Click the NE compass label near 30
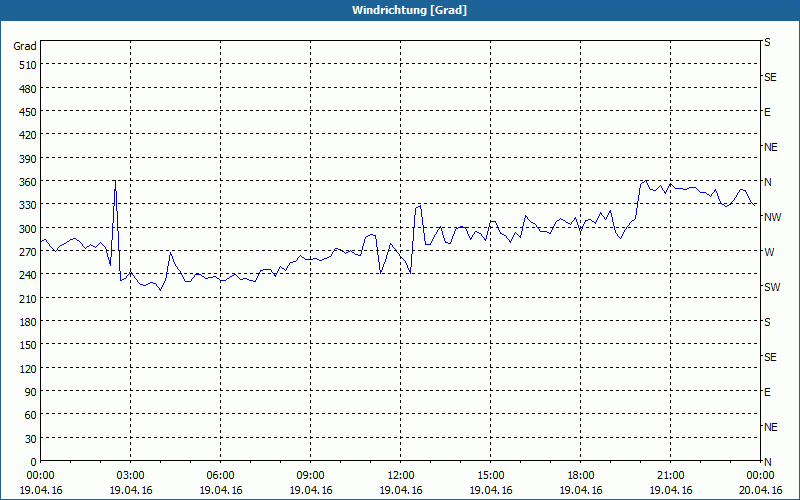This screenshot has width=800, height=500. click(770, 427)
